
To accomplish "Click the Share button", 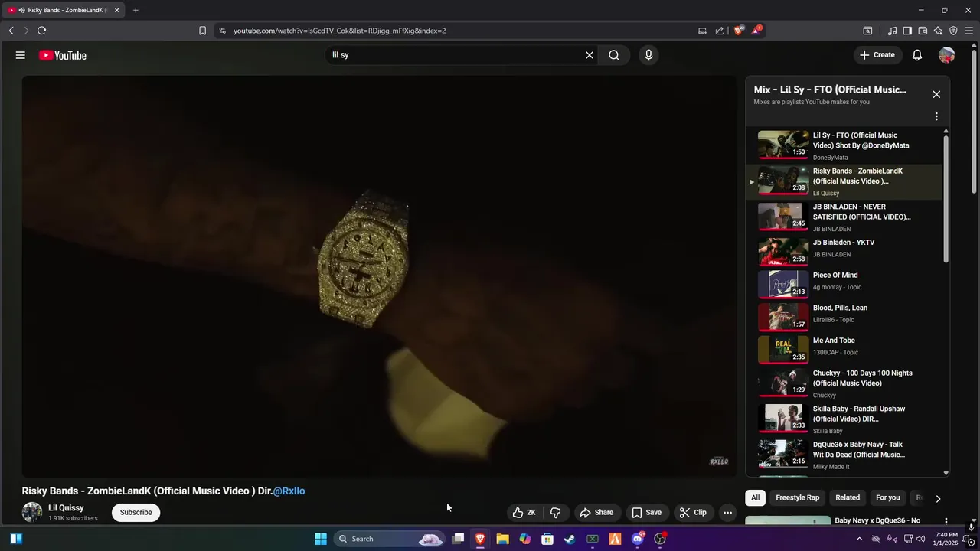I will pyautogui.click(x=596, y=513).
